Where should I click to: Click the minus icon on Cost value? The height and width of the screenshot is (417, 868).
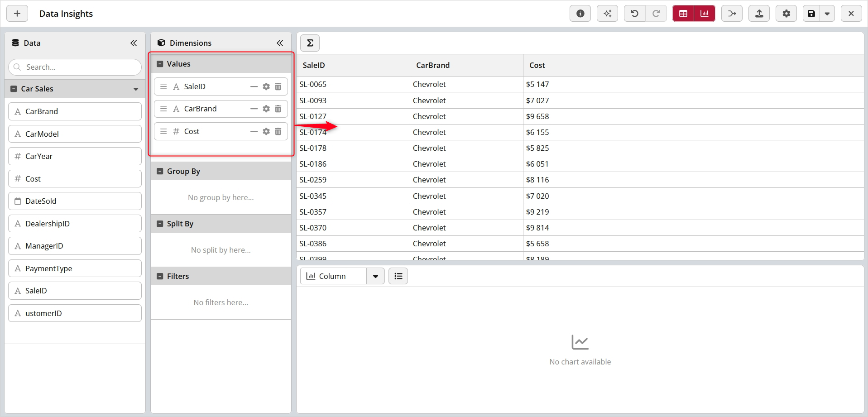tap(254, 131)
